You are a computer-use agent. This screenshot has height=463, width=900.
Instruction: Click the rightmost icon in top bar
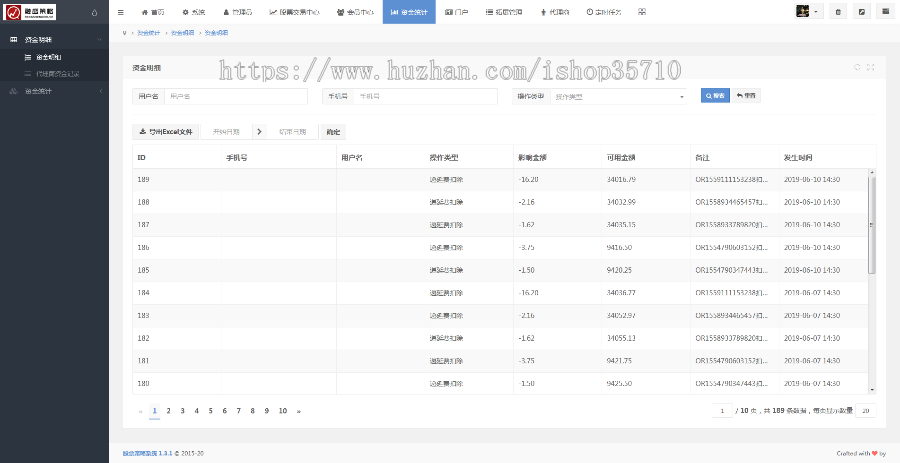pyautogui.click(x=884, y=12)
